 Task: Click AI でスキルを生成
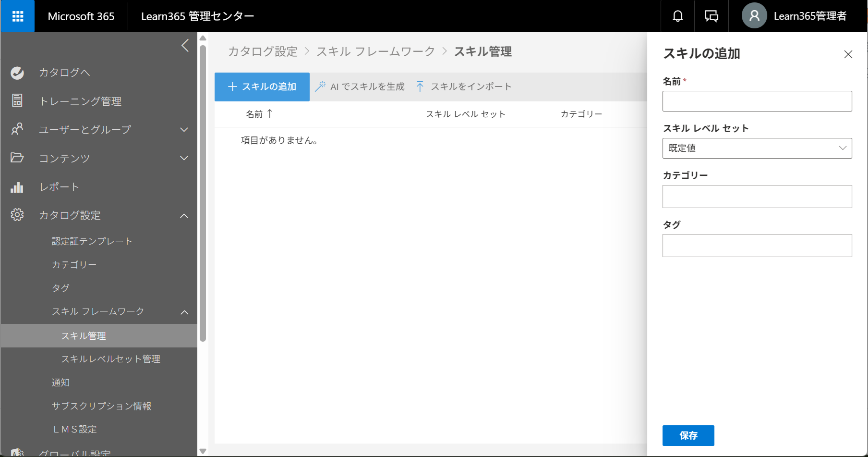[360, 86]
